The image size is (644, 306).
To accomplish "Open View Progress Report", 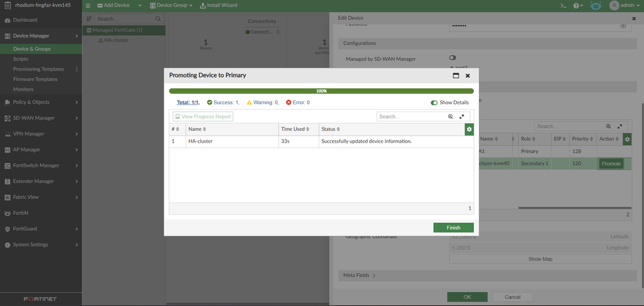I will click(x=203, y=116).
